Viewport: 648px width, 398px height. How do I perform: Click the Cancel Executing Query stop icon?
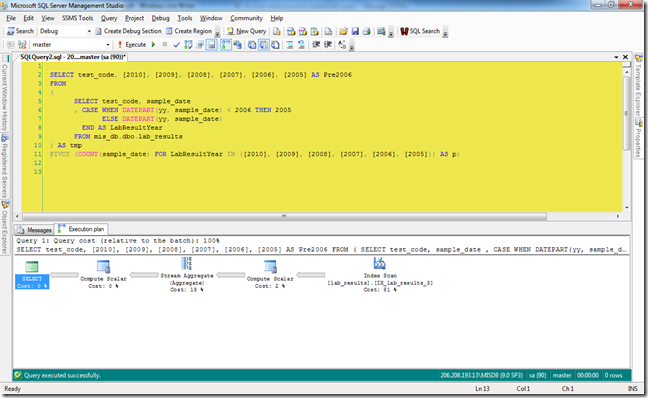coord(164,45)
